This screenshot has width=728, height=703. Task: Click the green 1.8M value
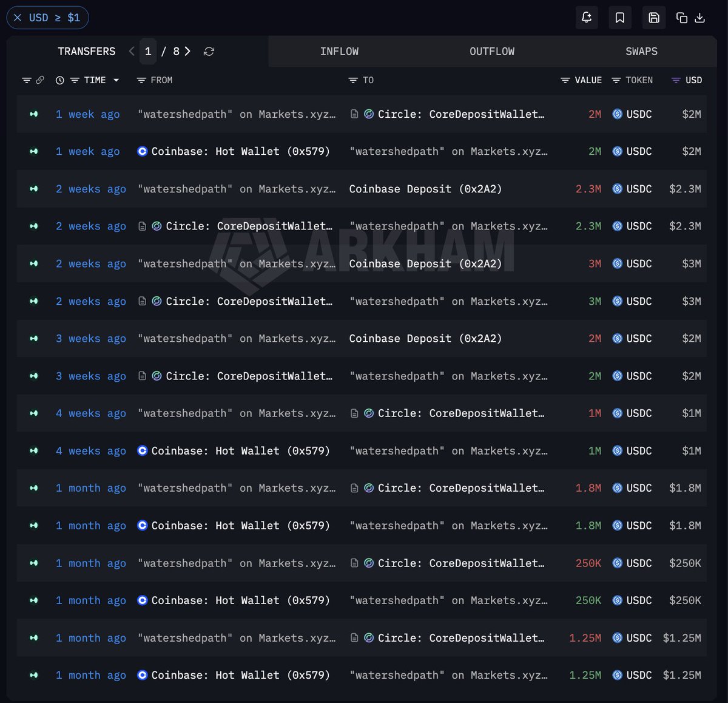pyautogui.click(x=588, y=525)
